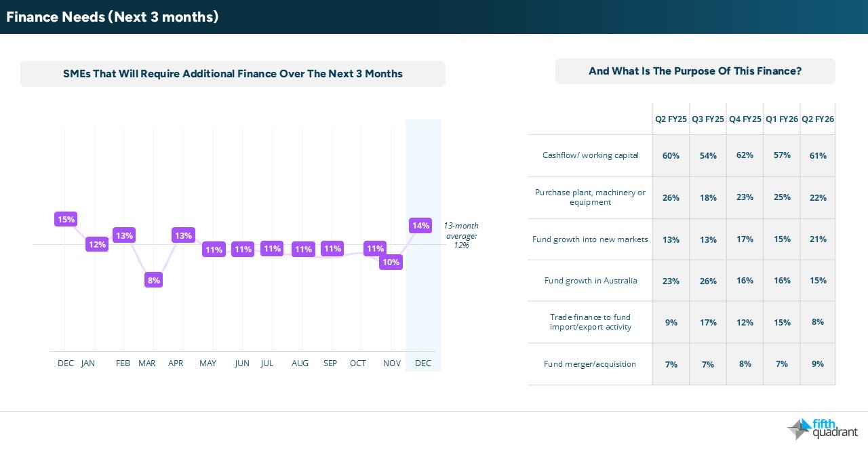Click the 14% latest December marker

[420, 225]
